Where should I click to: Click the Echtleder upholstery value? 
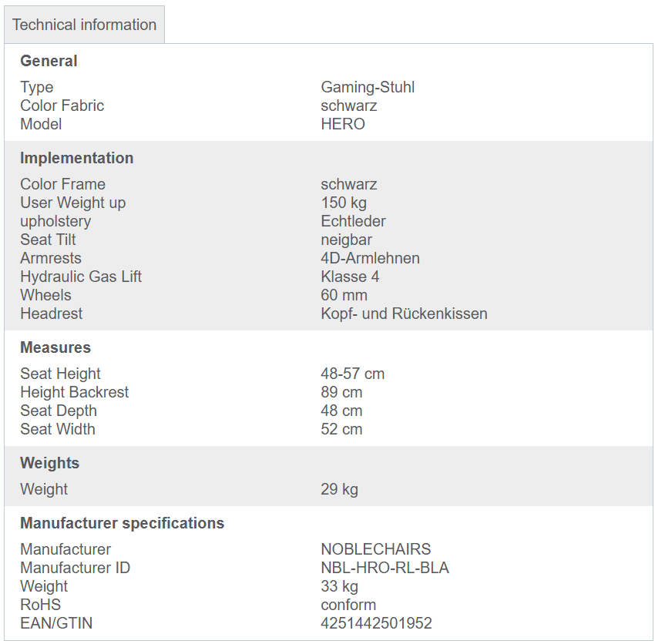pyautogui.click(x=354, y=221)
